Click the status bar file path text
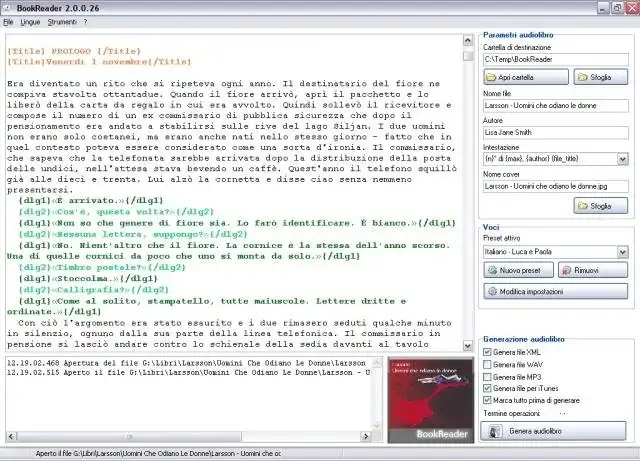 158,453
